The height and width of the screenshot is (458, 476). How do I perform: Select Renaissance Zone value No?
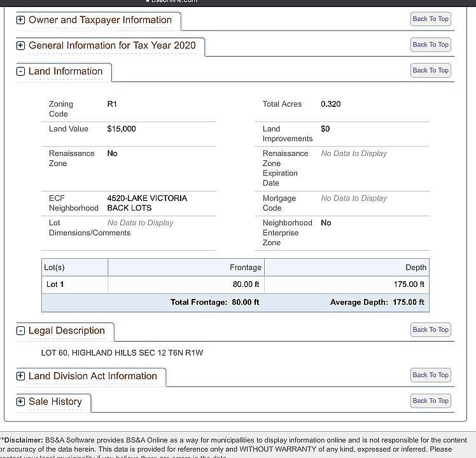113,153
